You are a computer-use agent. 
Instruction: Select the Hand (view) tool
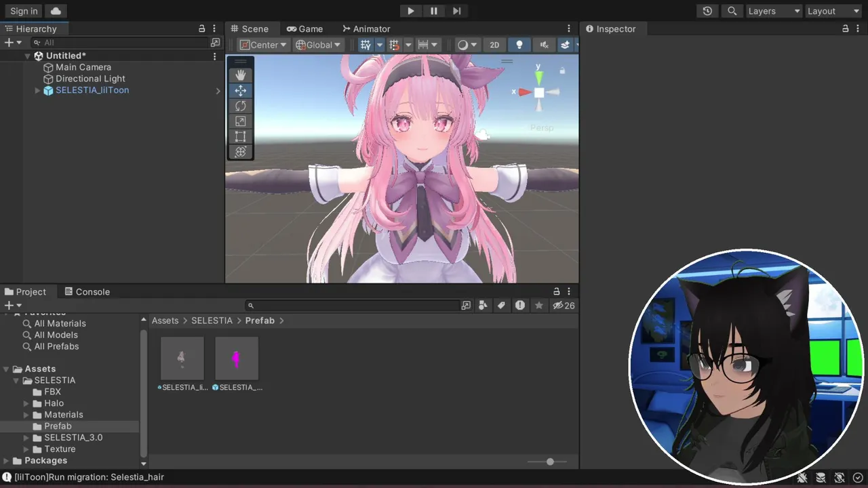[x=240, y=75]
